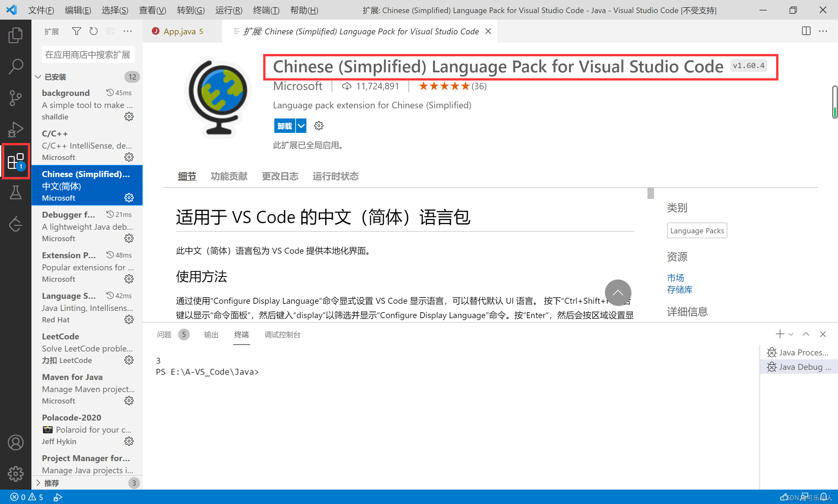The image size is (838, 504).
Task: Open manage gear for background extension
Action: pos(129,117)
